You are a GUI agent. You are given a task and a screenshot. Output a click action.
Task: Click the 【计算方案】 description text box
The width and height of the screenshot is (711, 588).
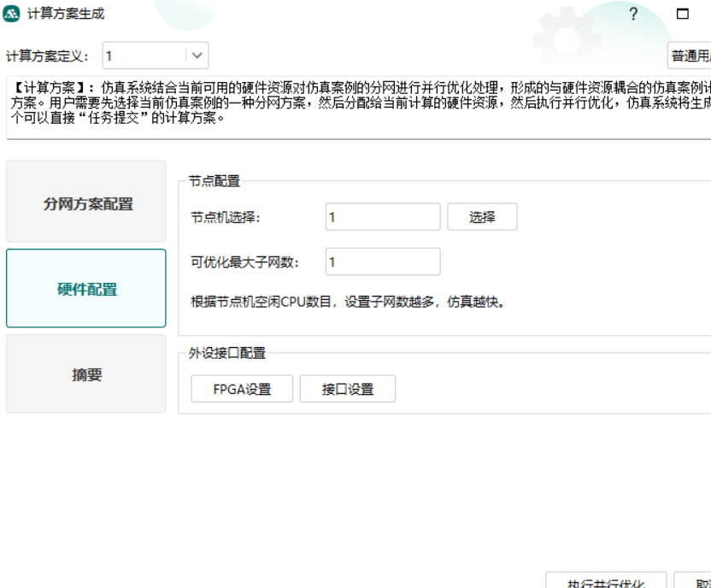point(359,107)
